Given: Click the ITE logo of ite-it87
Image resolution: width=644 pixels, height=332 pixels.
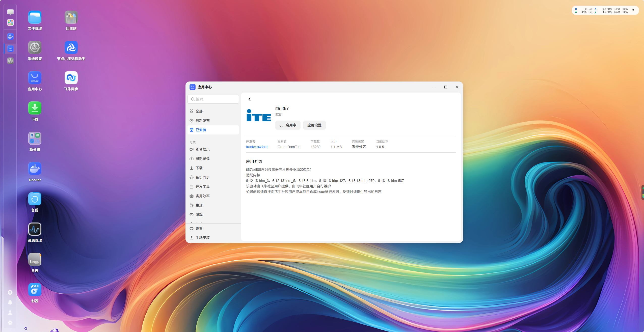Looking at the screenshot, I should 259,116.
